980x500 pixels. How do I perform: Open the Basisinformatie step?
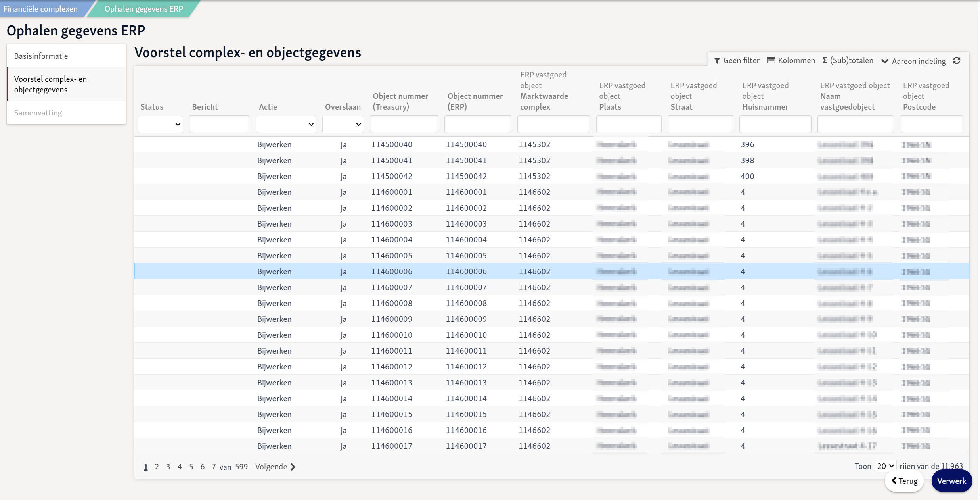[66, 56]
